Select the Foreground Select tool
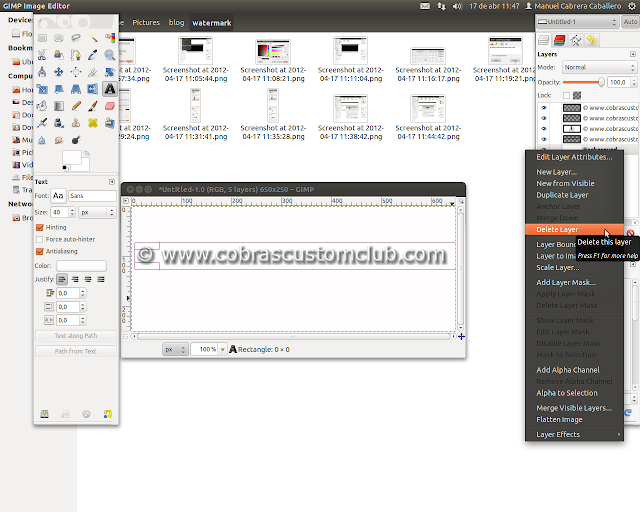Screen dimensions: 640x512 tap(59, 55)
